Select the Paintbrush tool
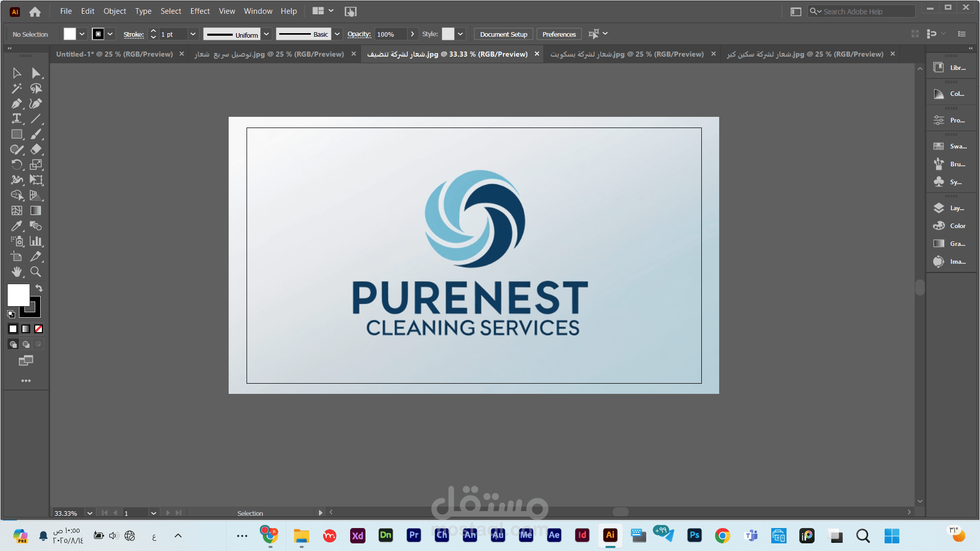Viewport: 980px width, 551px height. 36,134
